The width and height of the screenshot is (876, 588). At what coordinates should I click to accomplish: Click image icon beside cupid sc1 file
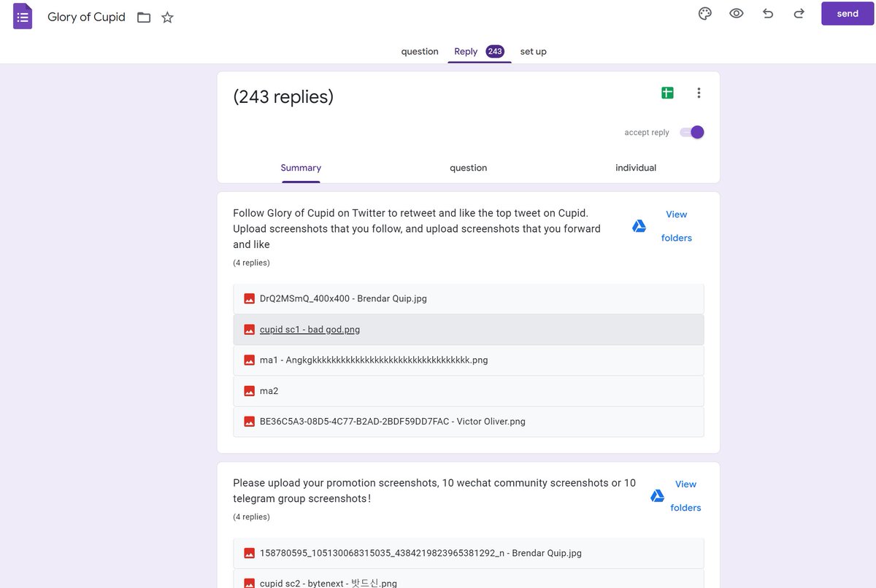(249, 329)
